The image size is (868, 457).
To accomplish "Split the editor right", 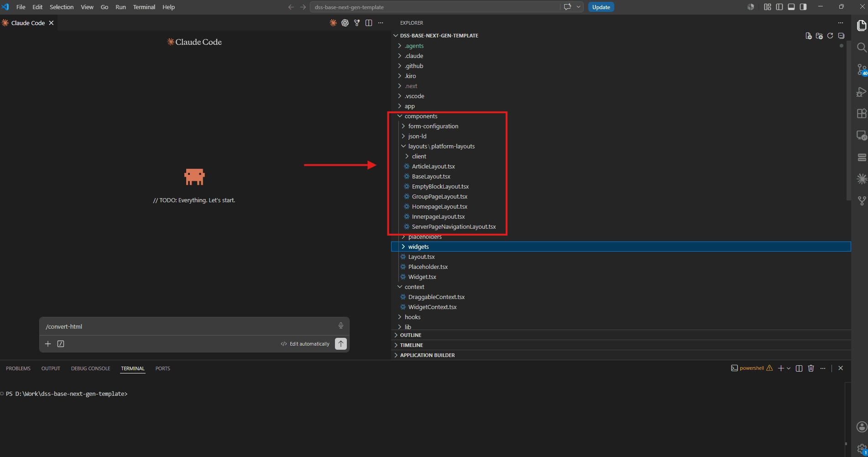I will pyautogui.click(x=369, y=23).
